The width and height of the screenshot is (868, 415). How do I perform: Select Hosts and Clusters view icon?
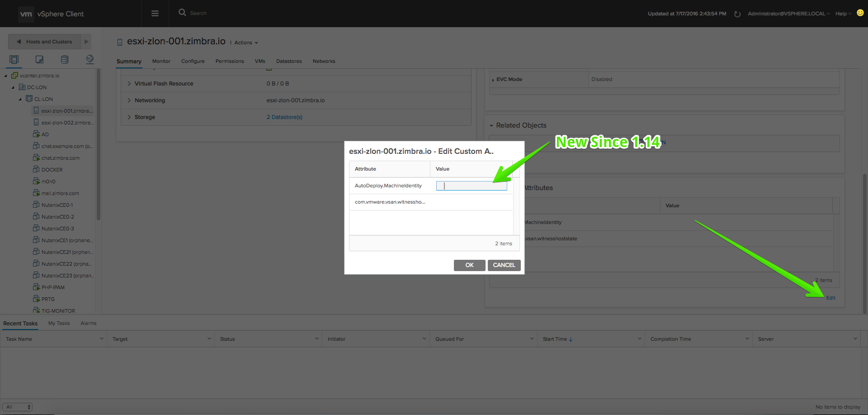pyautogui.click(x=14, y=59)
